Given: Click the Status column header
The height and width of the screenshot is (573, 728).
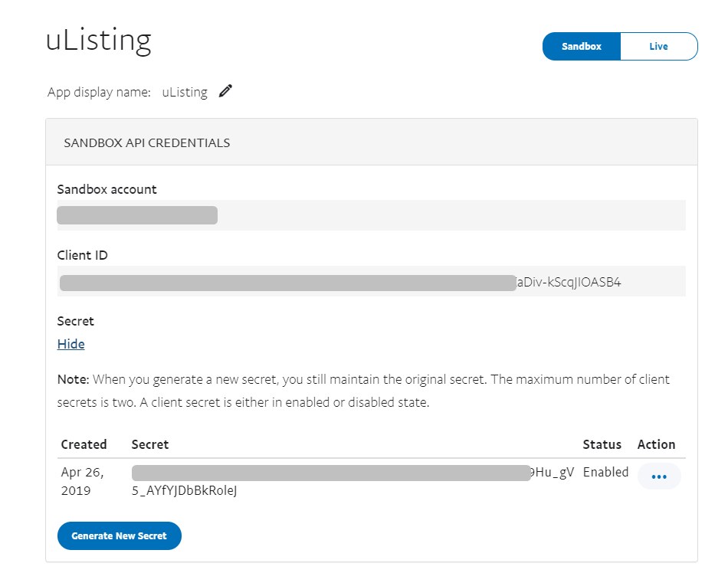Looking at the screenshot, I should pyautogui.click(x=602, y=444).
